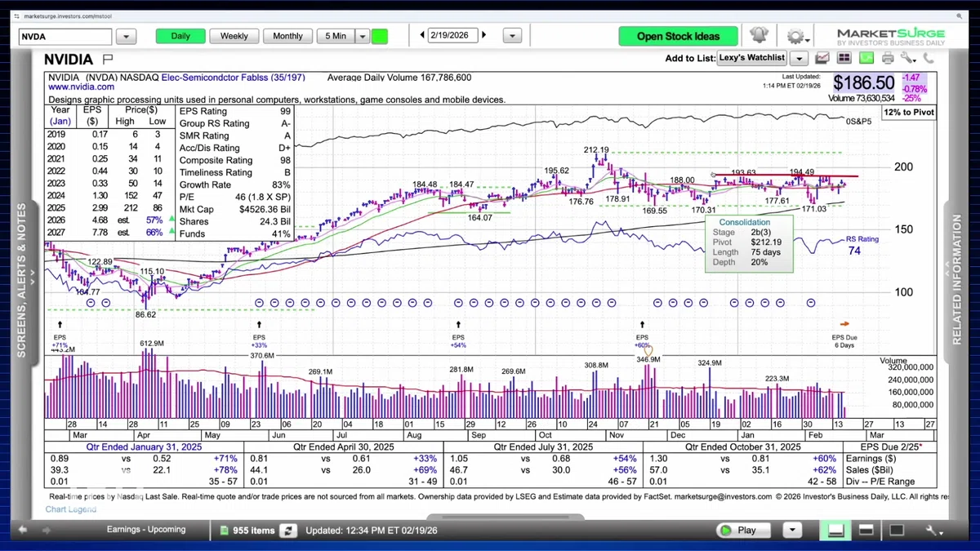Click the green square beside 5 Min
Screen dimensions: 980x551
pos(380,36)
